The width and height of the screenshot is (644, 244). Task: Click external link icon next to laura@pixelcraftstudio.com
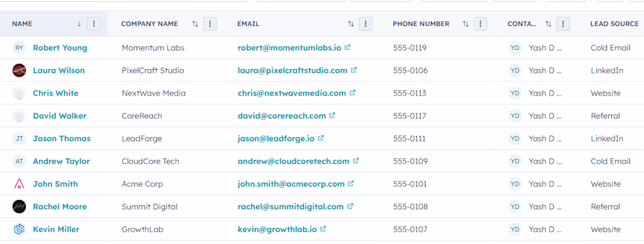(354, 70)
